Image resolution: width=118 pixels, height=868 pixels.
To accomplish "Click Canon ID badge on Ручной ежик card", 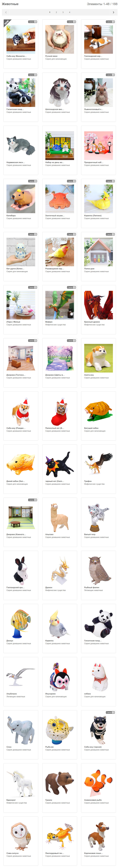I will pos(71,22).
